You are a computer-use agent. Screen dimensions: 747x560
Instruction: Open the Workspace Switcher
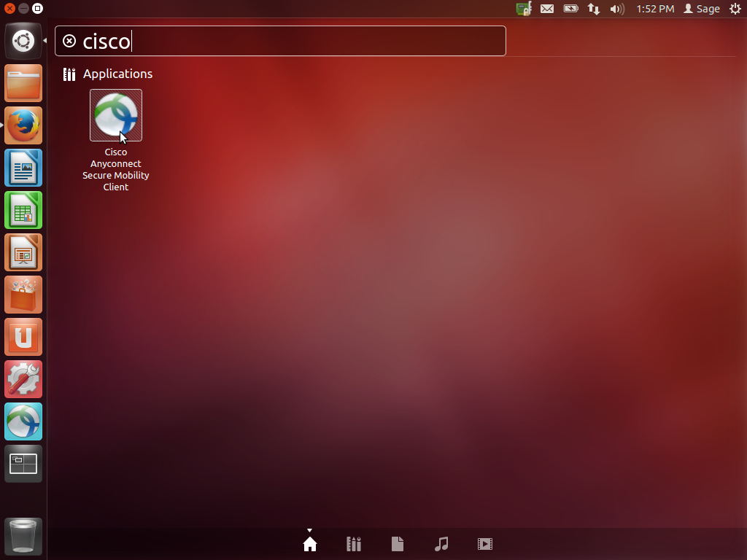pyautogui.click(x=23, y=464)
